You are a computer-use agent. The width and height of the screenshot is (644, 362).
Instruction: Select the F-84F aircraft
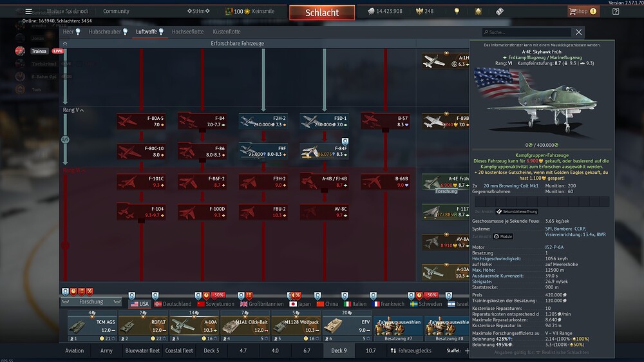click(x=325, y=151)
